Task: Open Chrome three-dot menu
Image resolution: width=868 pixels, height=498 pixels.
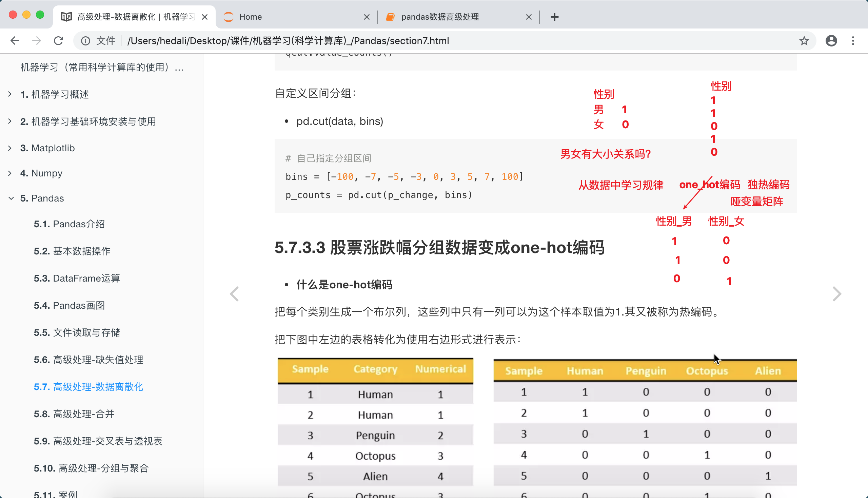Action: 853,41
